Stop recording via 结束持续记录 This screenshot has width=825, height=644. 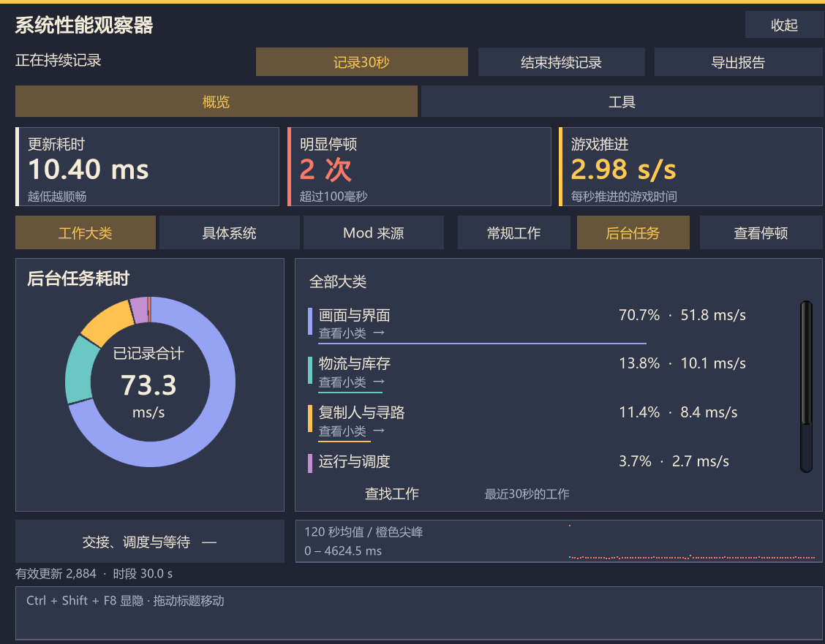tap(562, 62)
